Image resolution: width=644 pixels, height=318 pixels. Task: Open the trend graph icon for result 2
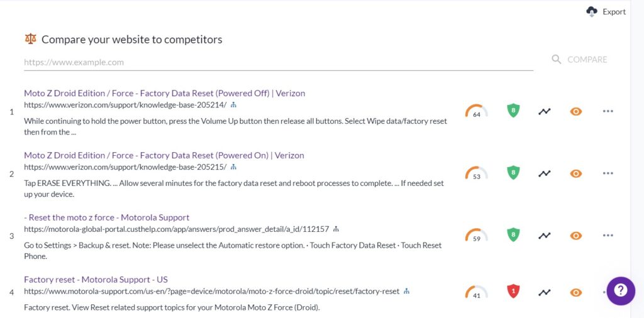coord(545,173)
